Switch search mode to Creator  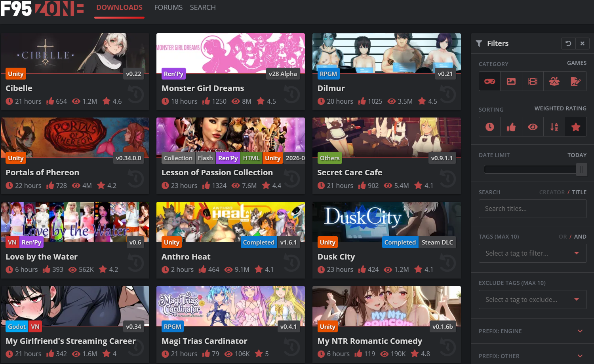tap(552, 192)
